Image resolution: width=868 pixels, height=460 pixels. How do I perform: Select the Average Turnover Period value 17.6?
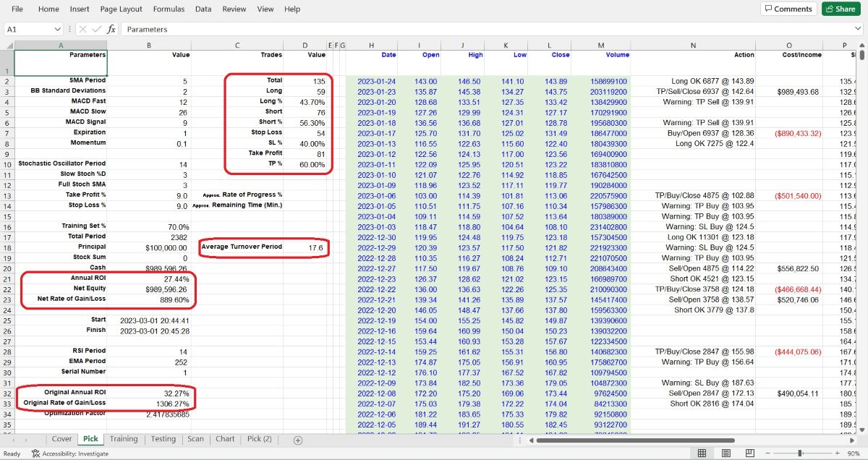[x=306, y=247]
